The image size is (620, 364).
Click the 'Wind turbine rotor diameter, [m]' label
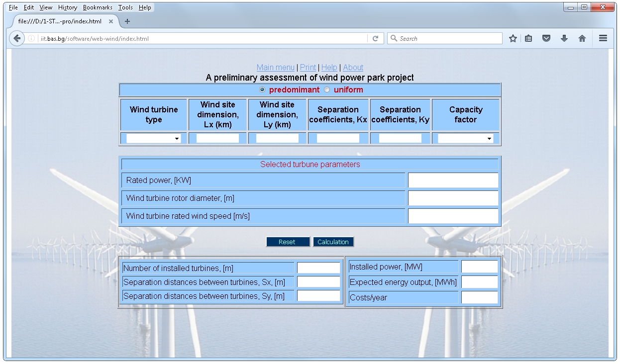[180, 198]
